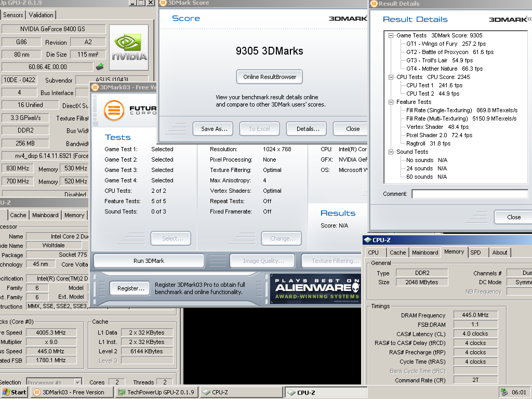Click the 3DMark03 window title bar icon
This screenshot has width=532, height=399.
click(x=96, y=87)
